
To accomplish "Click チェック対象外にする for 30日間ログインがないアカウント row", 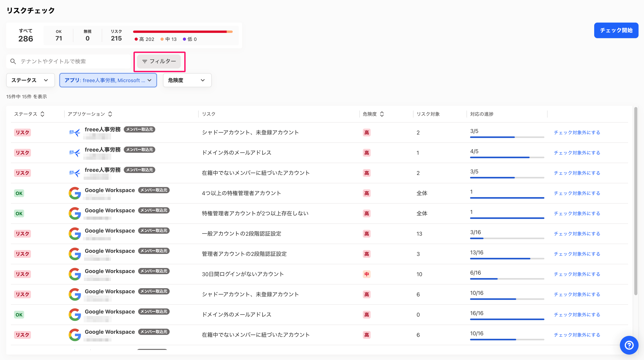I will tap(577, 274).
